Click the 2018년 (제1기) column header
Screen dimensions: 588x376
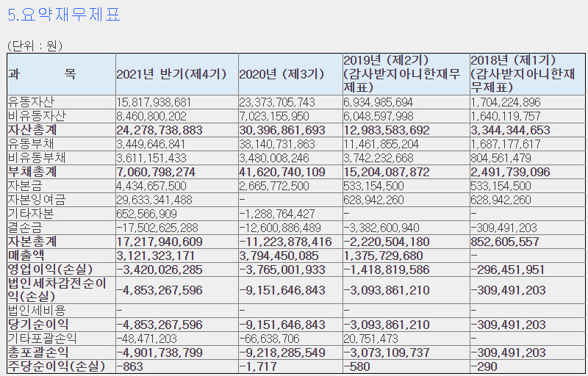point(527,74)
